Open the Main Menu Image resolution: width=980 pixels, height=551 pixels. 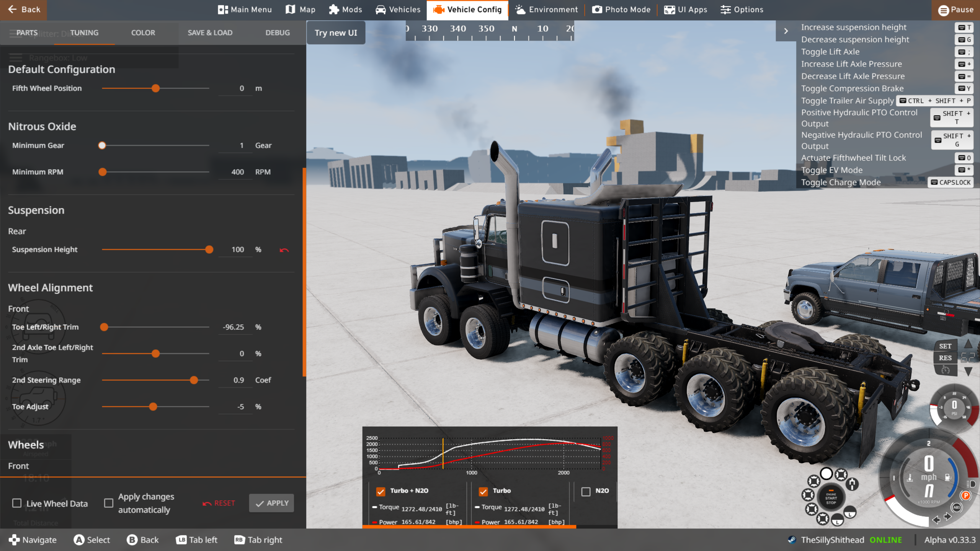[x=245, y=10]
